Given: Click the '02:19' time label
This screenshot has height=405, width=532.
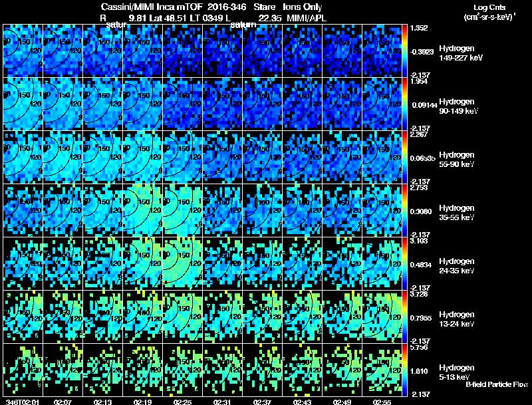Looking at the screenshot, I should pos(142,402).
